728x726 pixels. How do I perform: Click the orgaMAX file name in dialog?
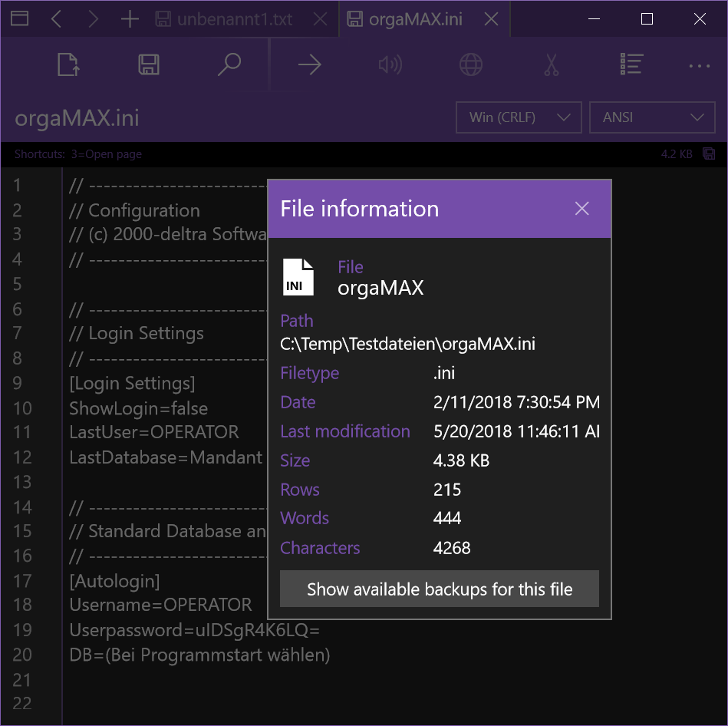click(x=380, y=288)
